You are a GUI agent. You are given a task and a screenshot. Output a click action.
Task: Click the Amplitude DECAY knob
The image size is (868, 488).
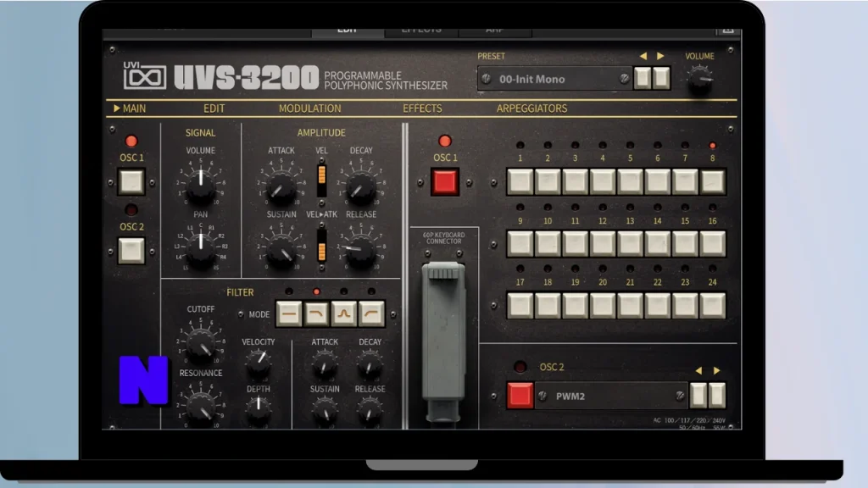(360, 186)
